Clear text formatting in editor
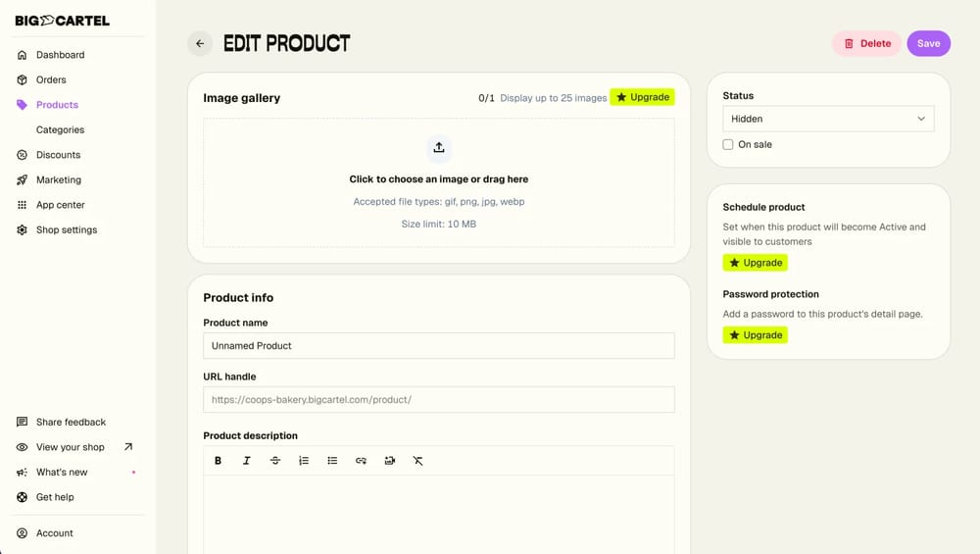The height and width of the screenshot is (554, 980). pos(417,461)
